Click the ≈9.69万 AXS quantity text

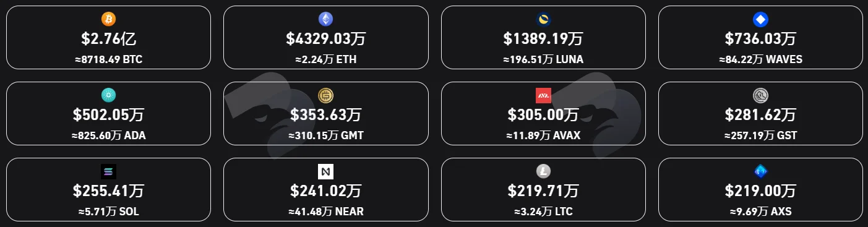[x=760, y=211]
